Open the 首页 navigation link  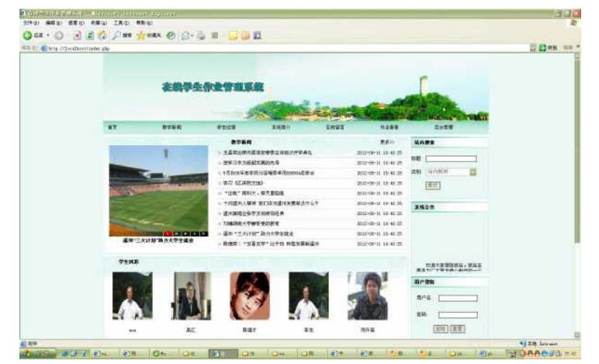tap(113, 127)
